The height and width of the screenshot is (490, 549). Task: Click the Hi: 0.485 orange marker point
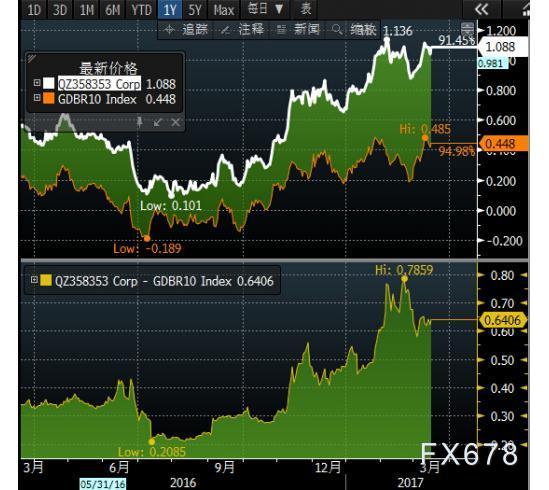pos(425,138)
